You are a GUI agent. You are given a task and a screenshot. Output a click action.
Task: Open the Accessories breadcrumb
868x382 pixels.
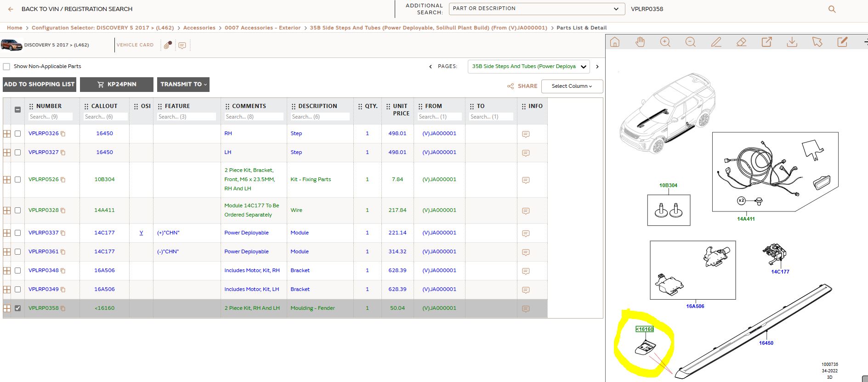[199, 28]
